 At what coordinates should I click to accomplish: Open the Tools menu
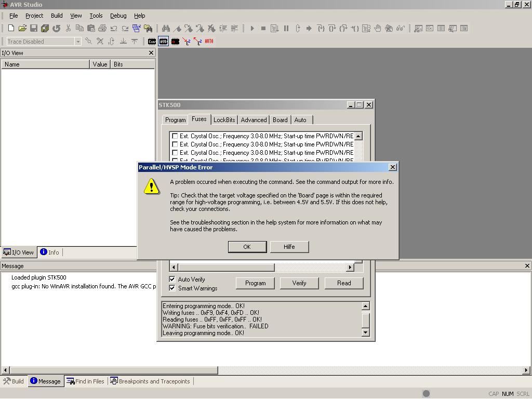96,16
